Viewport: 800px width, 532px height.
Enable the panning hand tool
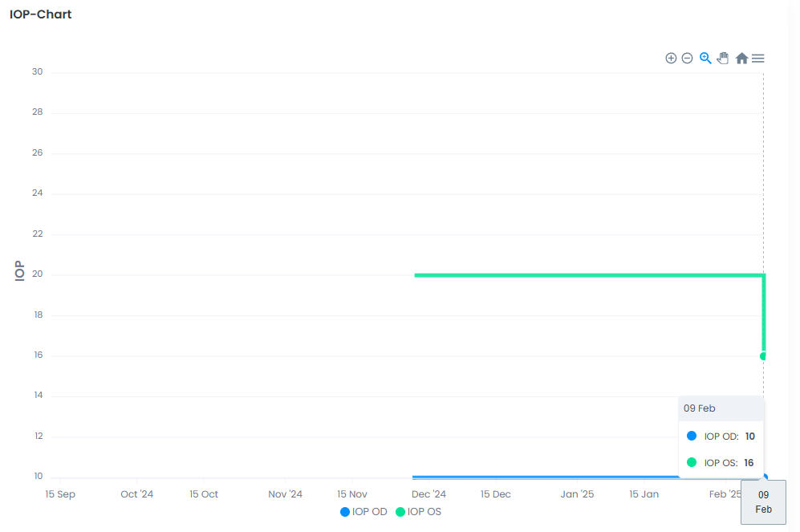coord(723,58)
